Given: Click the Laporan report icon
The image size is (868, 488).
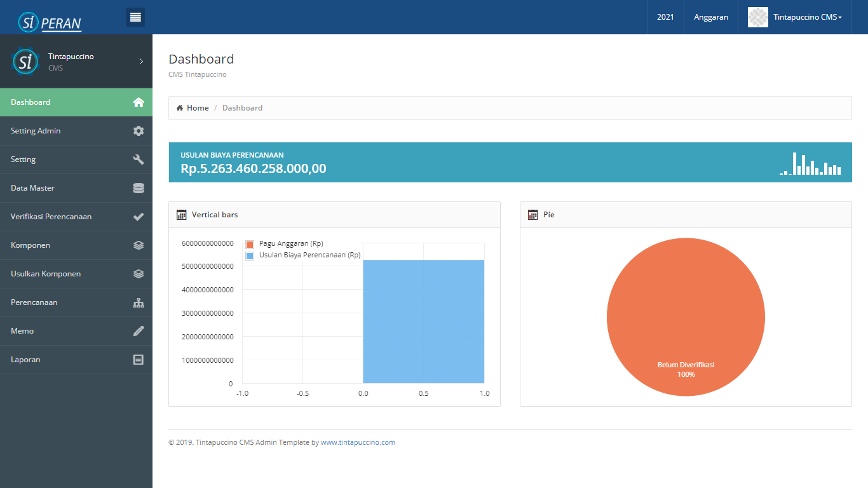Looking at the screenshot, I should (x=139, y=360).
